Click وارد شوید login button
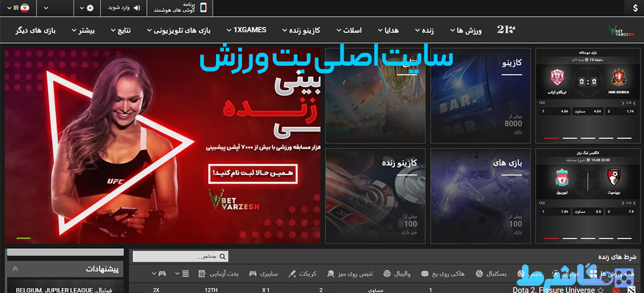 (124, 8)
